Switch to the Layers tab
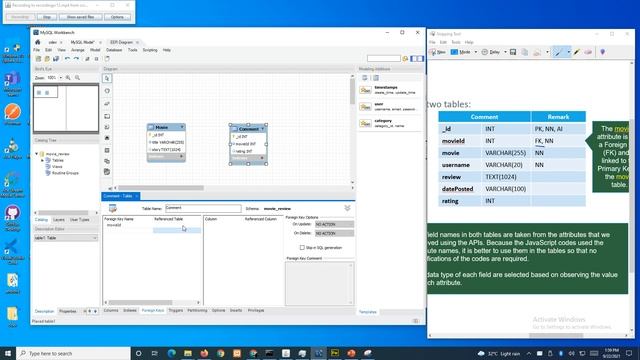640x360 pixels. pyautogui.click(x=59, y=220)
